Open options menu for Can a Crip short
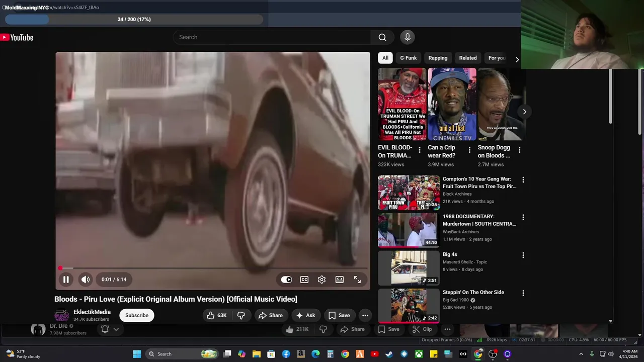 [x=469, y=150]
